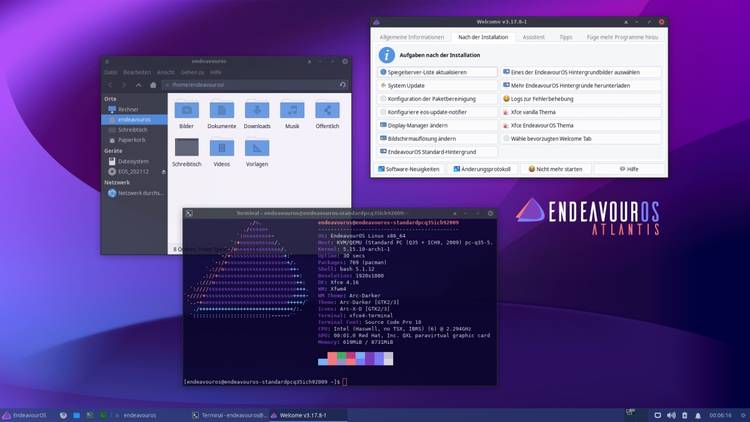The width and height of the screenshot is (750, 422).
Task: Click Konfiguriere eos-update-notifier
Action: point(437,112)
